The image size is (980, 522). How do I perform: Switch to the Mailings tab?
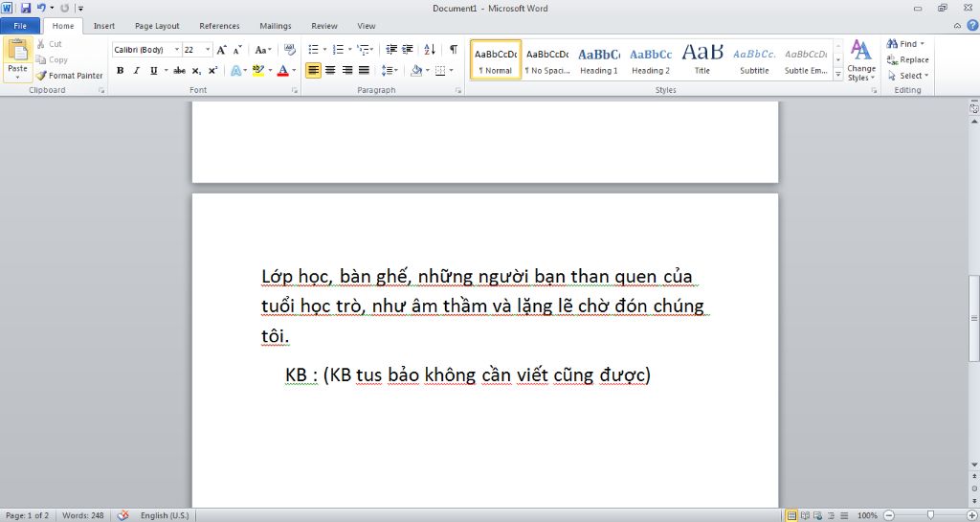point(276,26)
